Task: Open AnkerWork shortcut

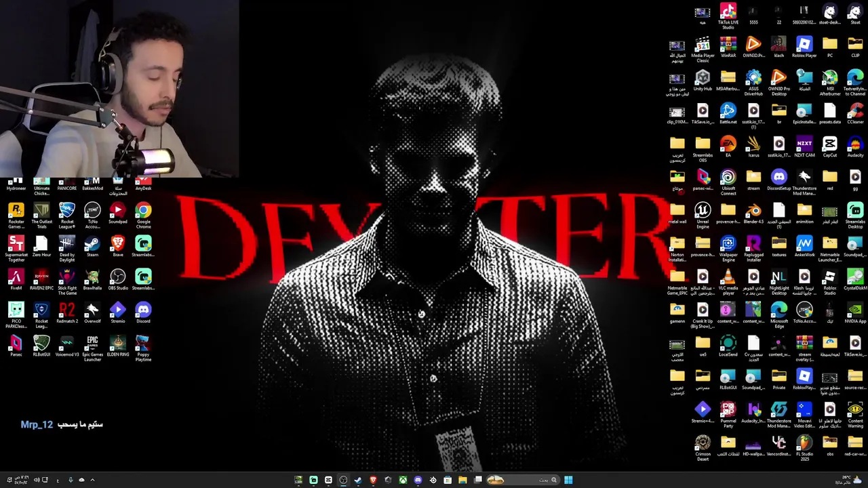Action: click(x=804, y=246)
